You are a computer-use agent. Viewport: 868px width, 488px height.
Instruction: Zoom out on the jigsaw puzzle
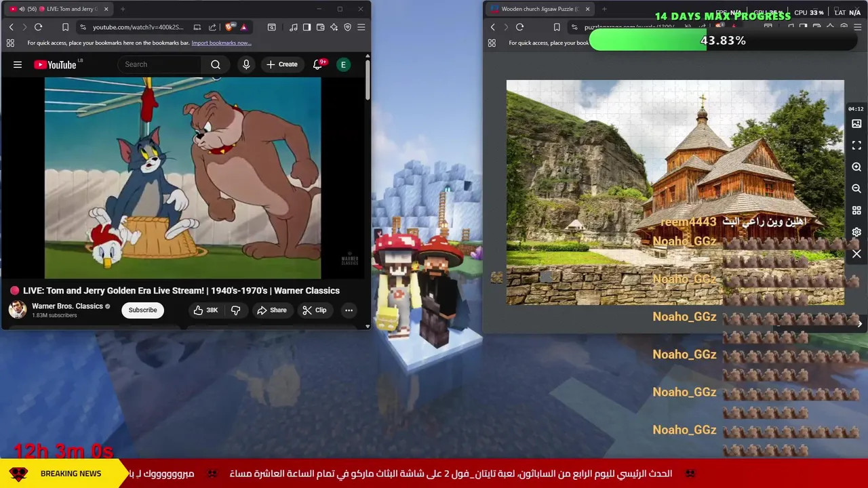pos(856,188)
